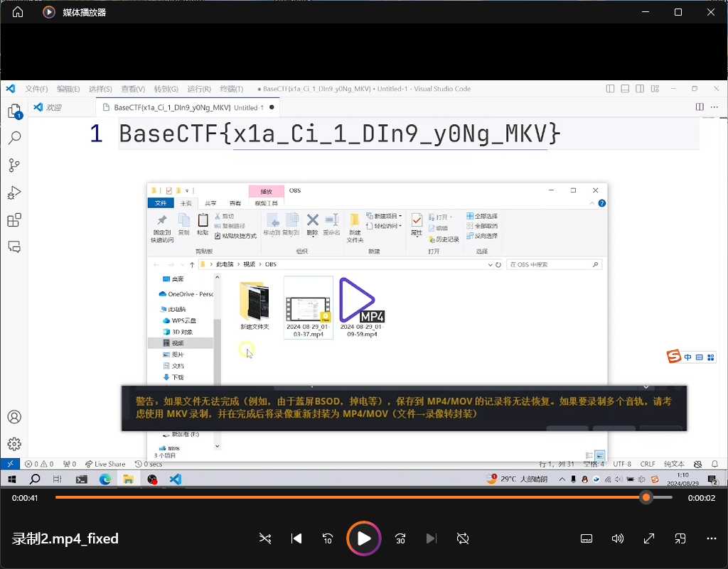Minimize the media player window

pyautogui.click(x=646, y=12)
